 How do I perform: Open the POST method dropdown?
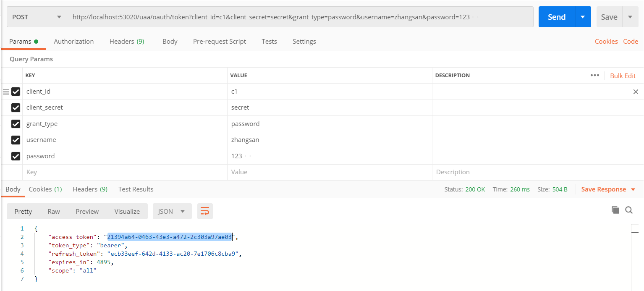pyautogui.click(x=37, y=17)
